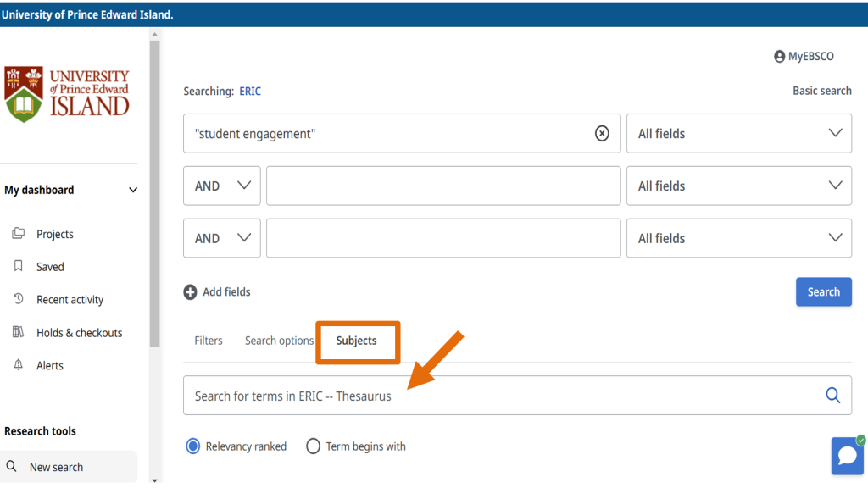This screenshot has height=488, width=868.
Task: Open Saved items bookmark in sidebar
Action: coord(49,267)
